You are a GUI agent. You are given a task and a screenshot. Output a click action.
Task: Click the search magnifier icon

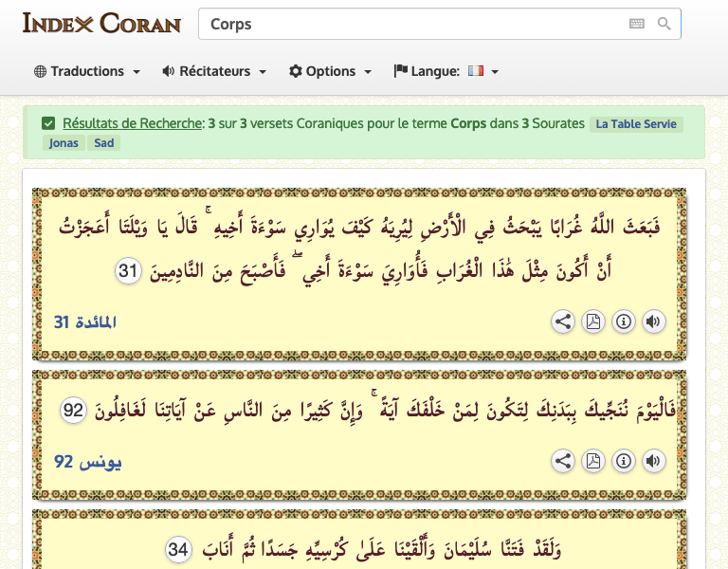tap(664, 24)
